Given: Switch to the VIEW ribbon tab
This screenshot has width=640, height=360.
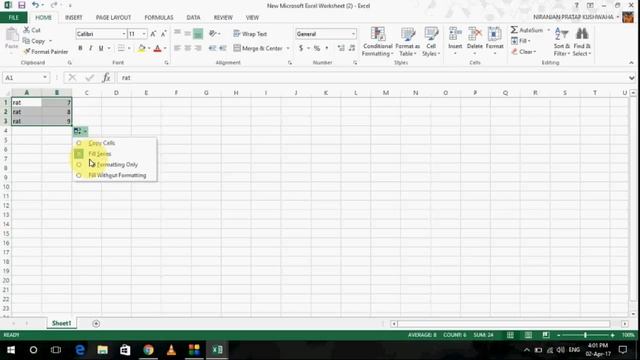Looking at the screenshot, I should coord(252,18).
